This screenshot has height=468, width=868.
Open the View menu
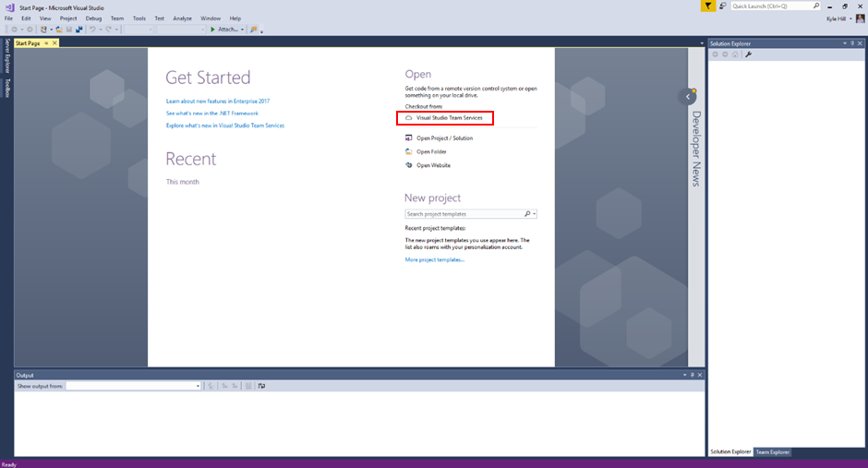(x=45, y=18)
